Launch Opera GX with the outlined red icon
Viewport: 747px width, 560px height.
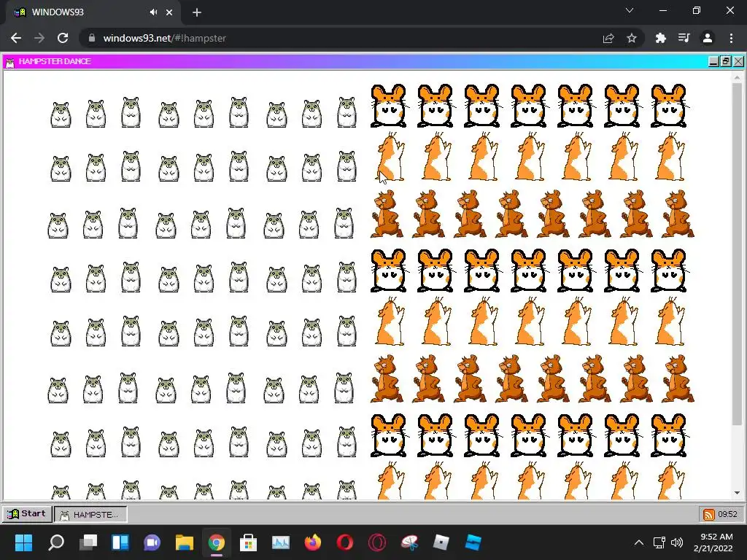[x=377, y=542]
